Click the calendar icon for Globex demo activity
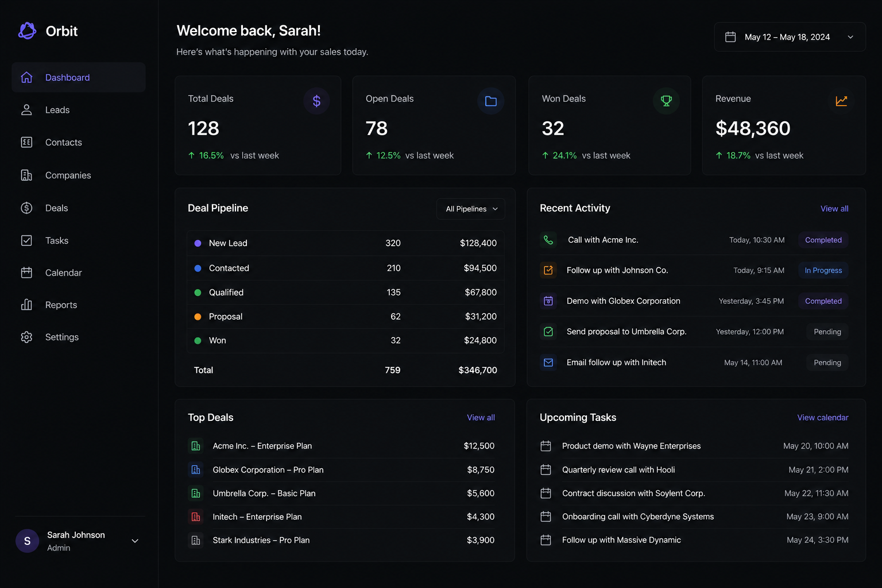 coord(548,301)
